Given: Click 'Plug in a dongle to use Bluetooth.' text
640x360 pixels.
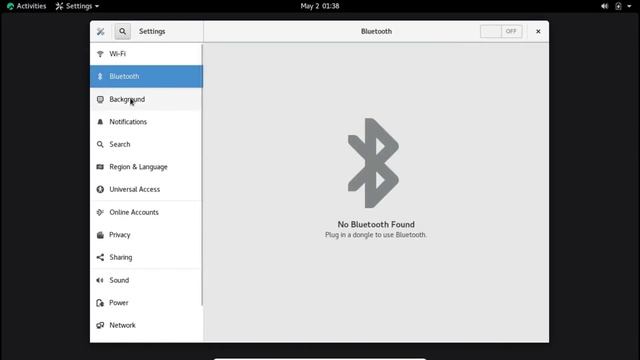Looking at the screenshot, I should point(376,235).
